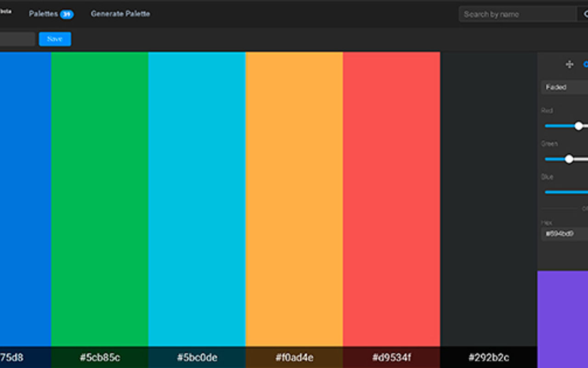The height and width of the screenshot is (368, 588).
Task: Click the #d9534f hex label
Action: [x=392, y=357]
